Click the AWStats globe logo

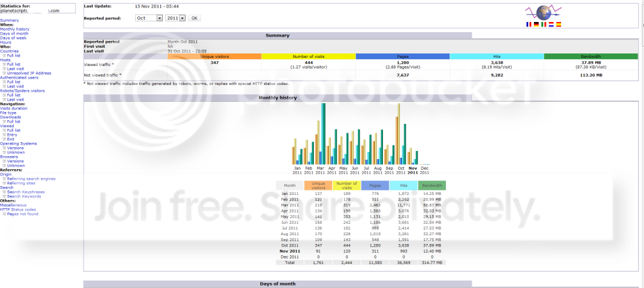point(543,13)
